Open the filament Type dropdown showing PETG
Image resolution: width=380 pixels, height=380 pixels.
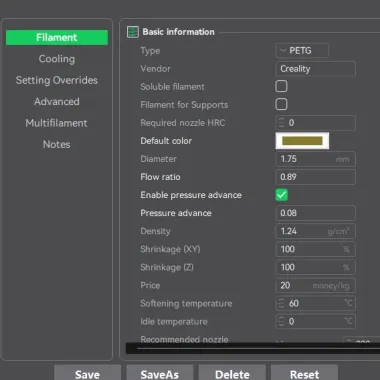pyautogui.click(x=302, y=51)
